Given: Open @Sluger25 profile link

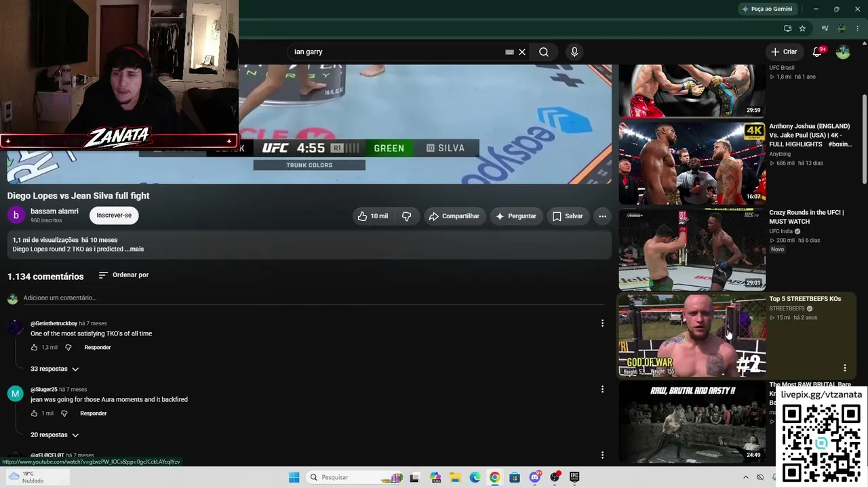Looking at the screenshot, I should click(44, 390).
